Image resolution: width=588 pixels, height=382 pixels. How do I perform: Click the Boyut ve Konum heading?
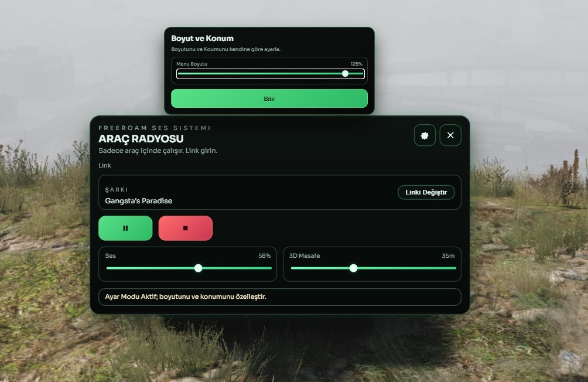click(x=202, y=38)
